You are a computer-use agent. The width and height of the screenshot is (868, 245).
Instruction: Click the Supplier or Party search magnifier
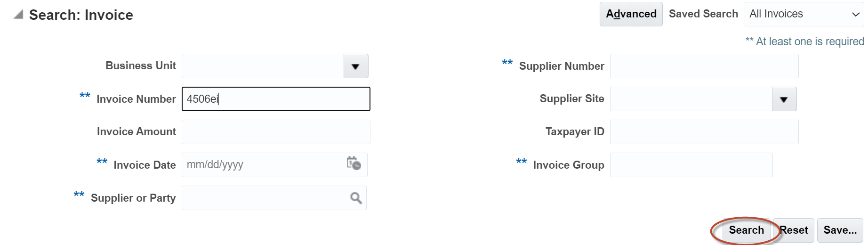356,198
